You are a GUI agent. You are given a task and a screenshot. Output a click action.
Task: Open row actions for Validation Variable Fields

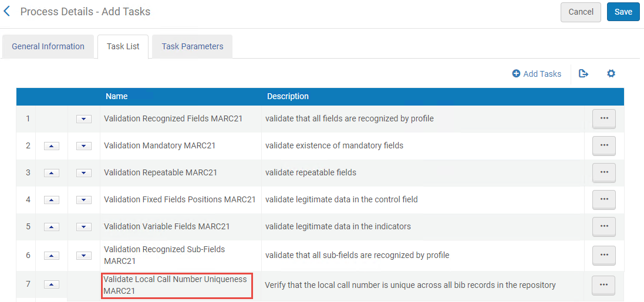click(603, 227)
